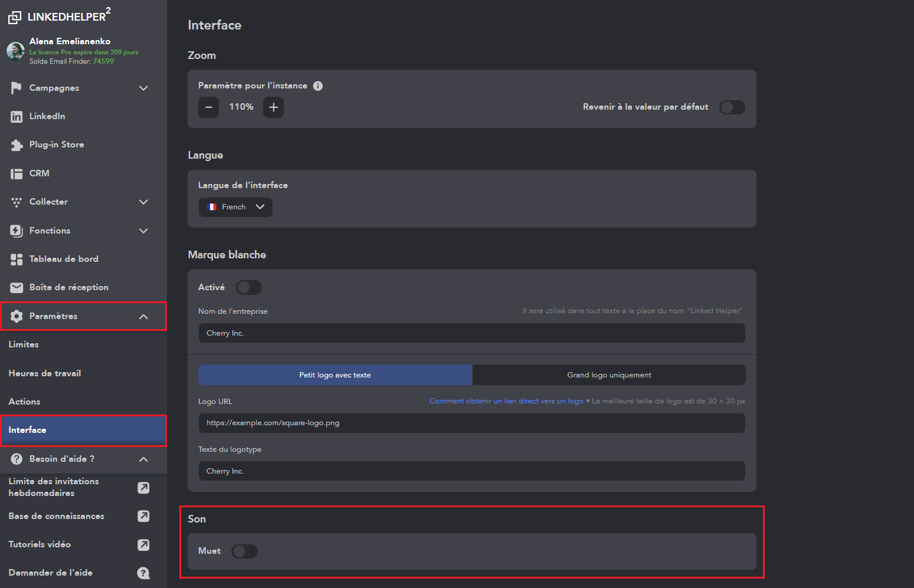Open the French interface language dropdown

pyautogui.click(x=235, y=207)
